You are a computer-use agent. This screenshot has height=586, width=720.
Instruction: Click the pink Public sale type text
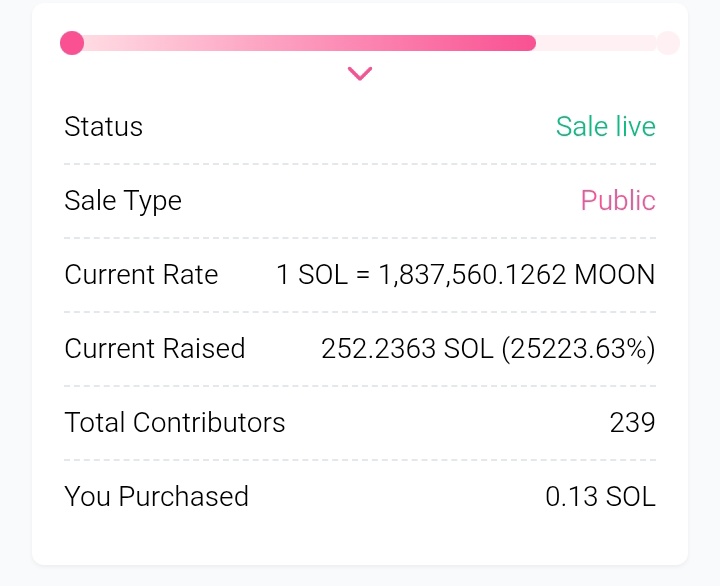click(618, 201)
